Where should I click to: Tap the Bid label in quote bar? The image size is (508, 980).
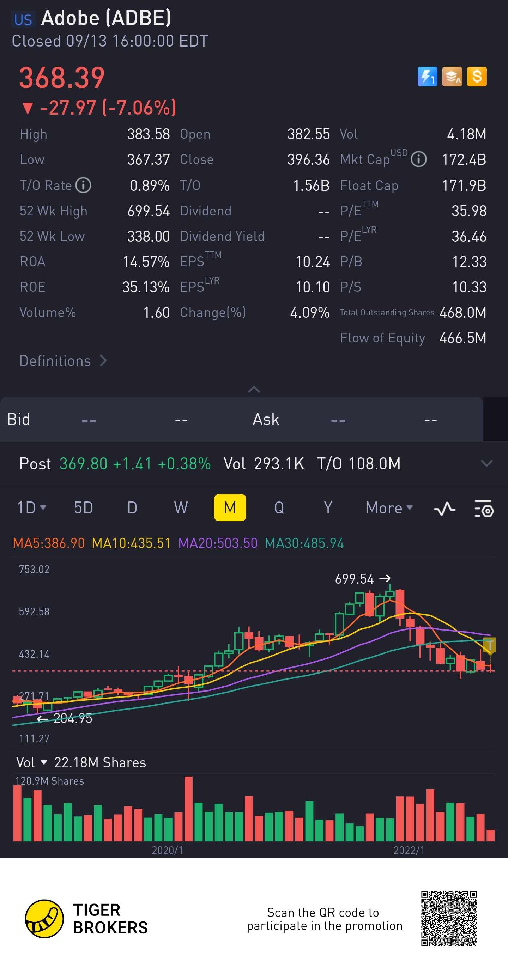18,419
